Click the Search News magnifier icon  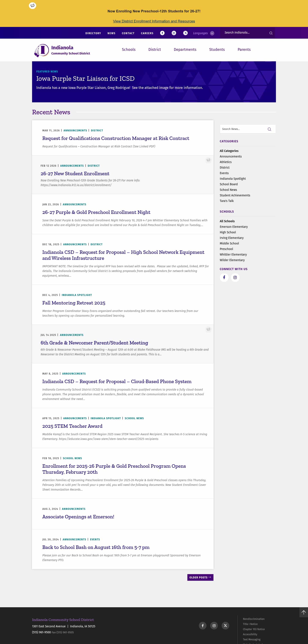[x=269, y=129]
